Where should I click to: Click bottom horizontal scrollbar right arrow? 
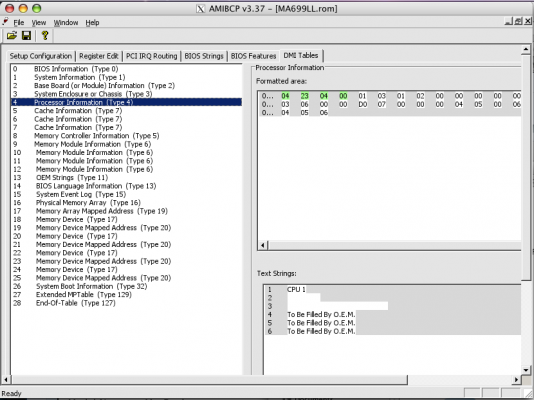click(x=516, y=379)
